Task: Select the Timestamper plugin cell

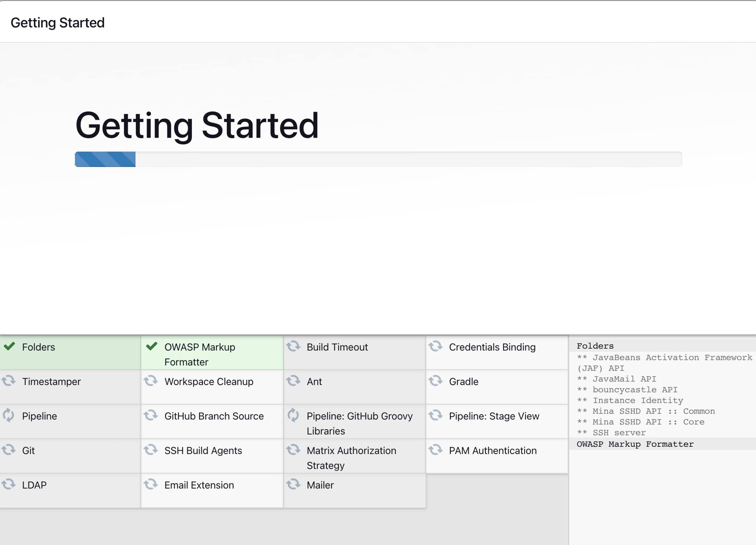Action: click(x=51, y=382)
